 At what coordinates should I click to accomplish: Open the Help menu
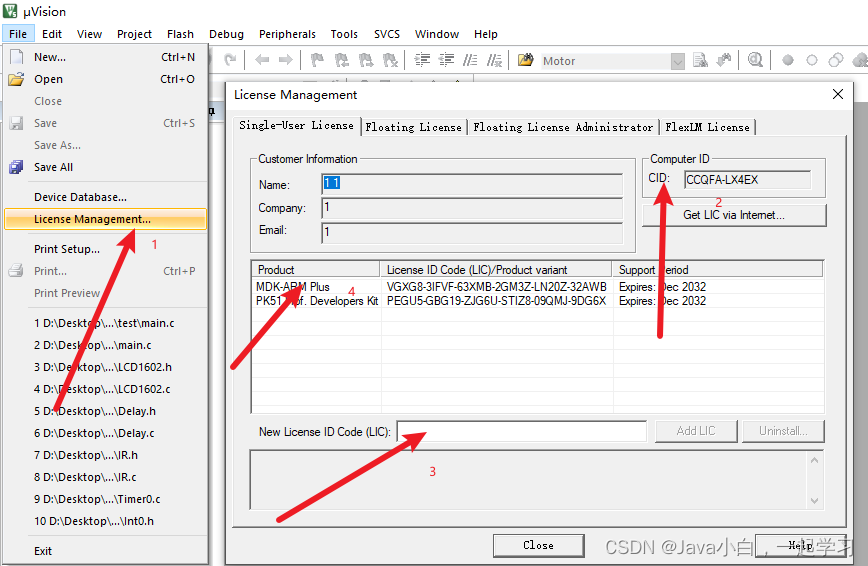click(485, 34)
